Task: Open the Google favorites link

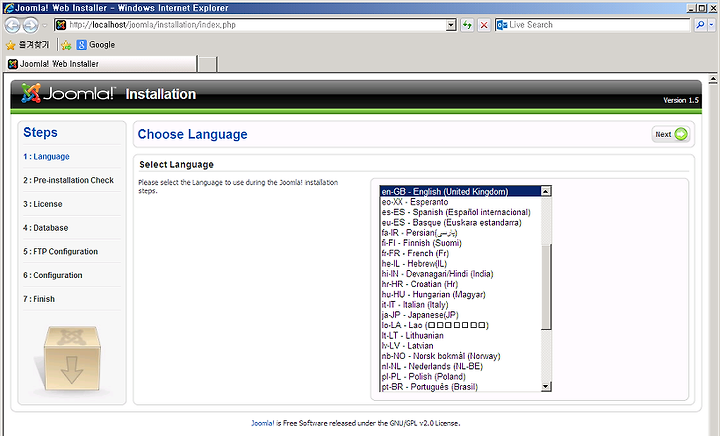Action: (x=96, y=45)
